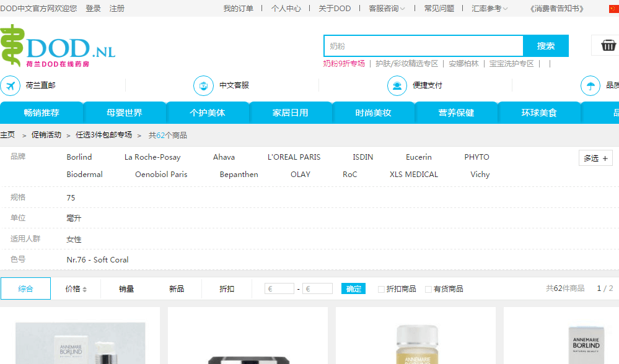Click the minimum price € field
This screenshot has width=619, height=364.
pyautogui.click(x=279, y=288)
